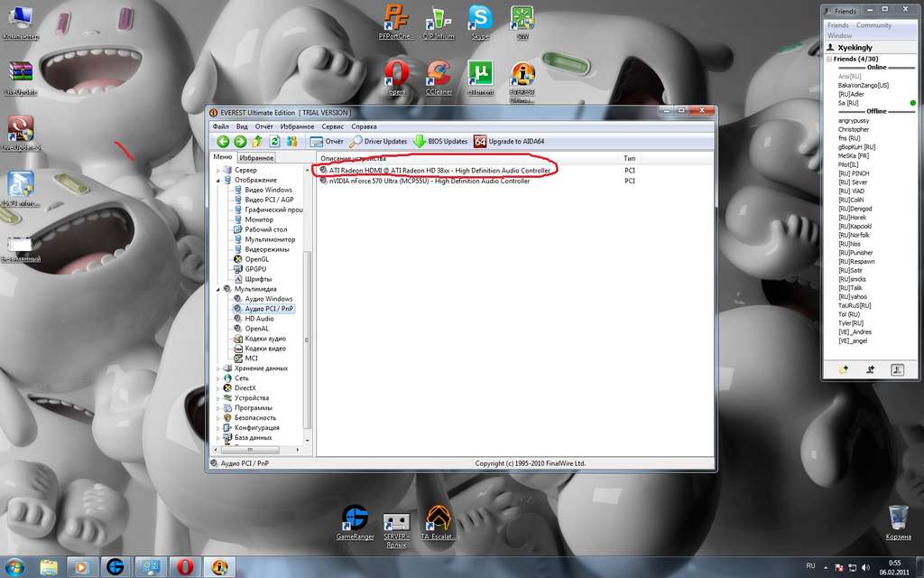Click the Opera icon in the taskbar
The height and width of the screenshot is (578, 924).
tap(185, 566)
